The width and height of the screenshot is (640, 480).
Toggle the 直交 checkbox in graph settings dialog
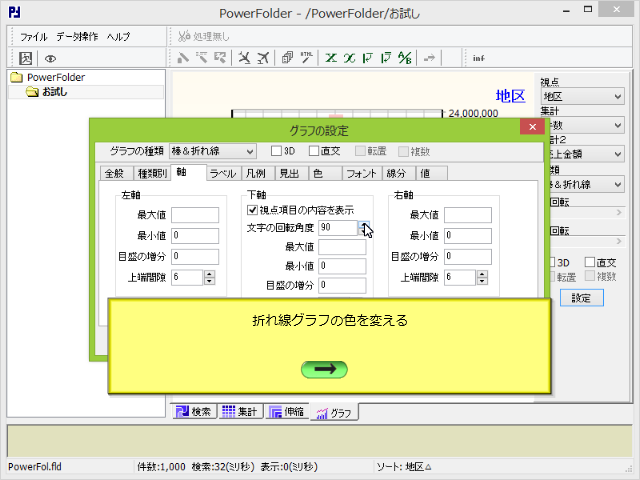(314, 151)
